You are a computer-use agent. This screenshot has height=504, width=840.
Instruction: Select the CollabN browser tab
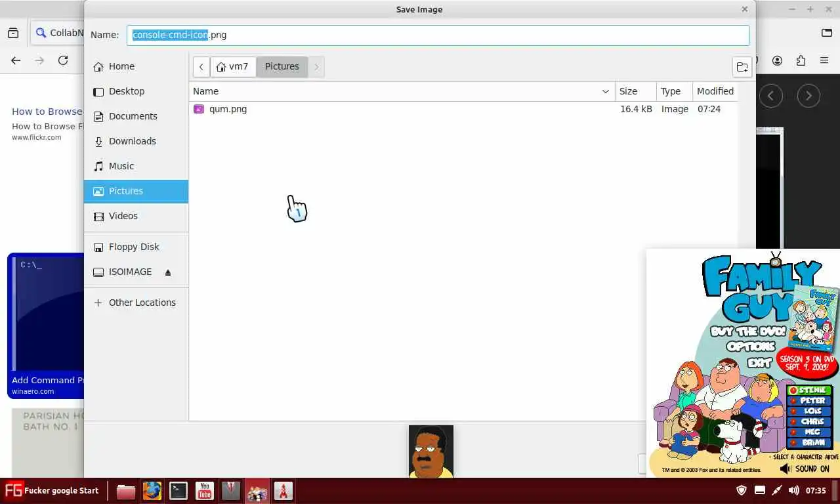tap(58, 33)
